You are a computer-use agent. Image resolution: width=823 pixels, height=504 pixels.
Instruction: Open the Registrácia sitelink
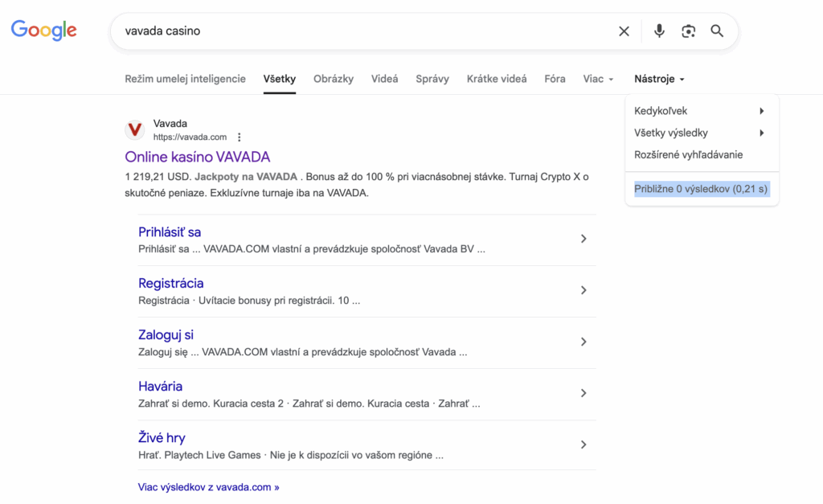[170, 283]
